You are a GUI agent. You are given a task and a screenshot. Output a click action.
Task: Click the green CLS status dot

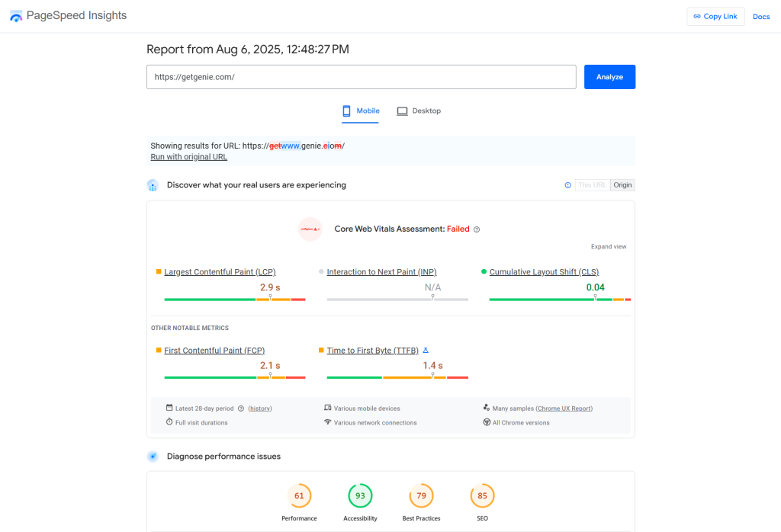click(x=484, y=272)
